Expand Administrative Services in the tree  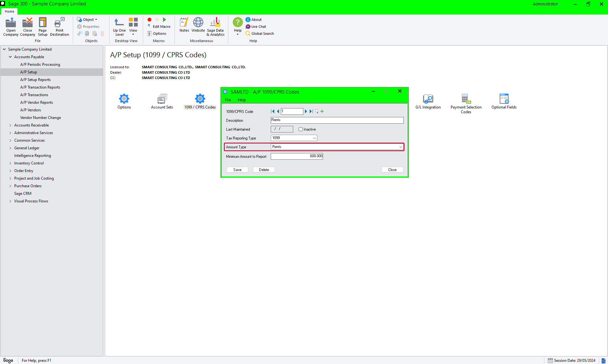pyautogui.click(x=10, y=133)
